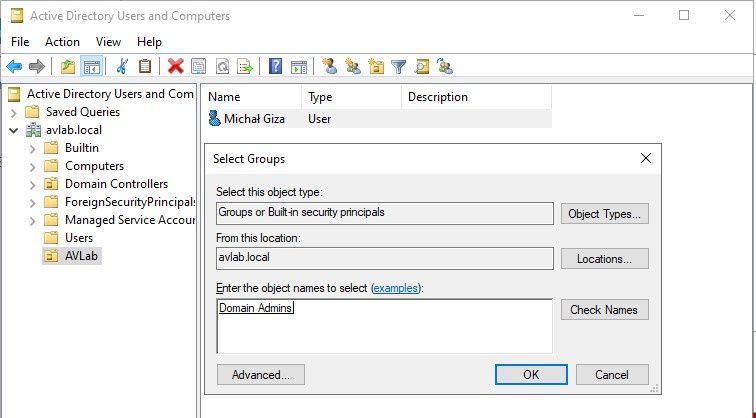Viewport: 756px width, 418px height.
Task: Expand the Builtin container
Action: click(x=32, y=148)
